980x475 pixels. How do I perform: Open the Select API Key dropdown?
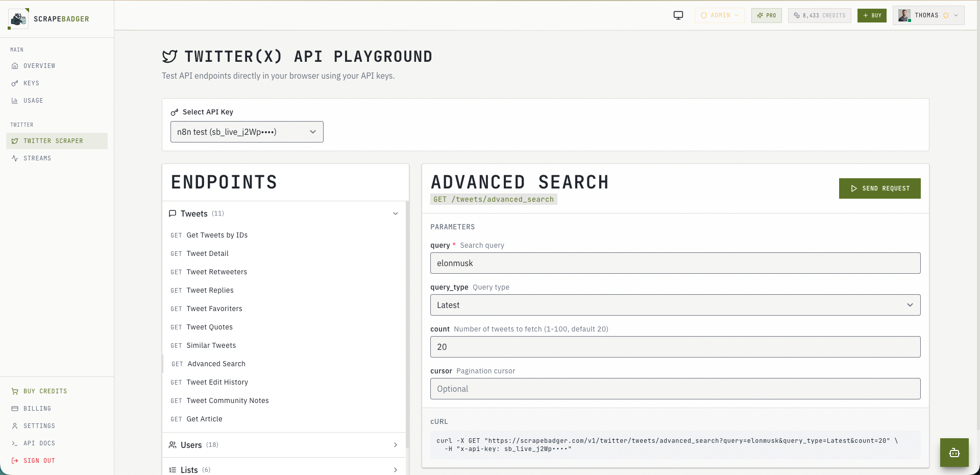247,132
